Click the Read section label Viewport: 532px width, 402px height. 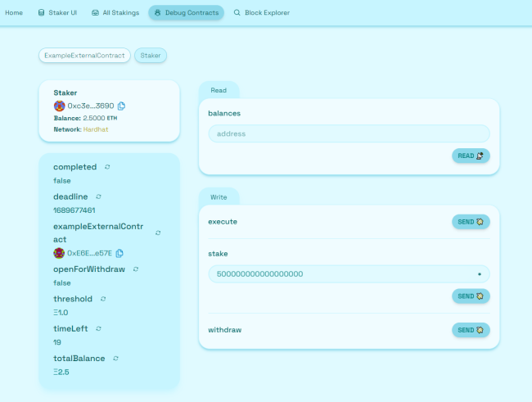click(x=219, y=90)
